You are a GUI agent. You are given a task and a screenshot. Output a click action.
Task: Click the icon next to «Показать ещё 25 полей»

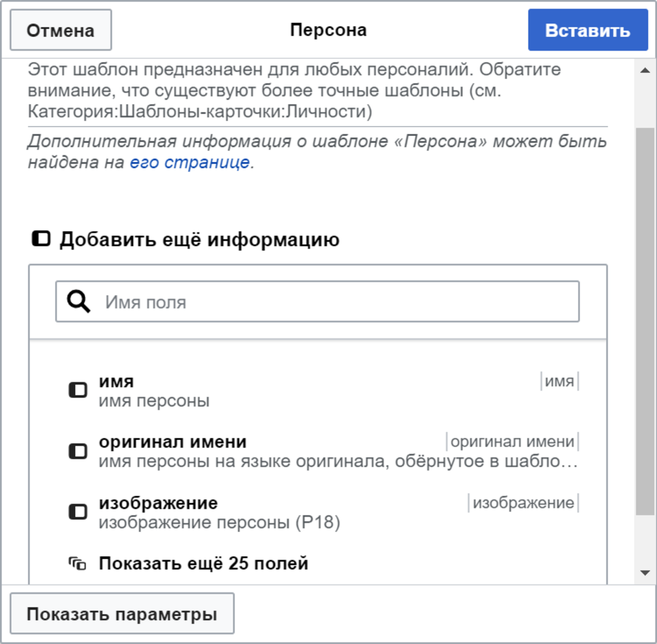[x=78, y=563]
